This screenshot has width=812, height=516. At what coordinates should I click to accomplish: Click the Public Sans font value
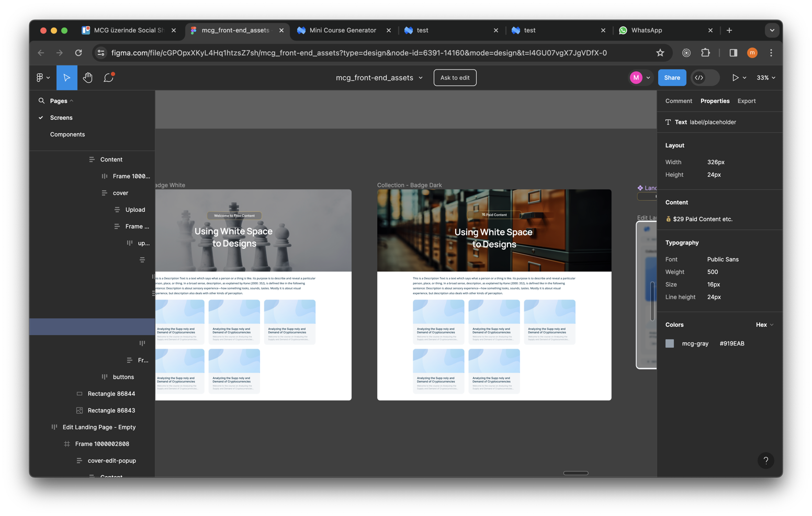point(723,259)
